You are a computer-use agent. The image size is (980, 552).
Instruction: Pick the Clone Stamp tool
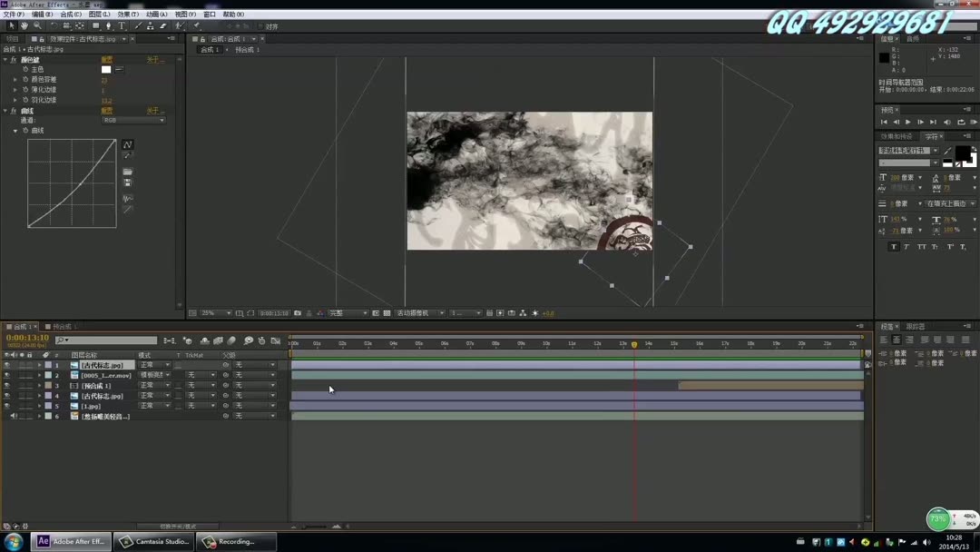[150, 25]
